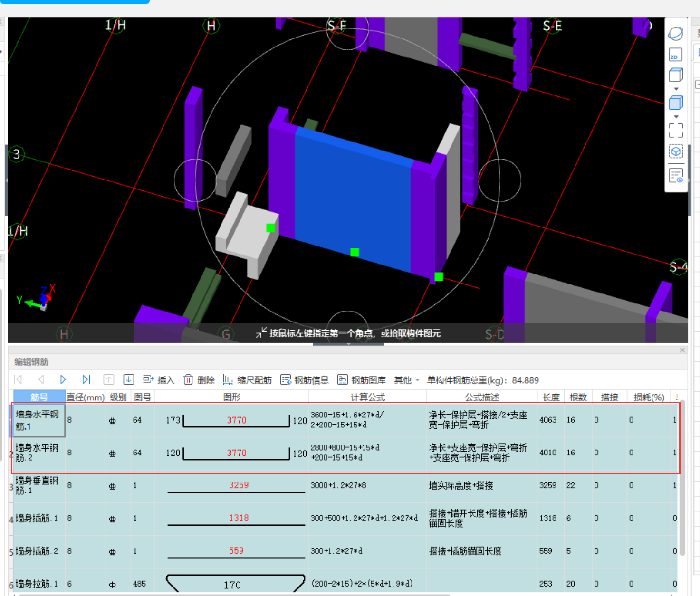Click the 直径(mm) column header
The image size is (700, 596).
coord(85,397)
